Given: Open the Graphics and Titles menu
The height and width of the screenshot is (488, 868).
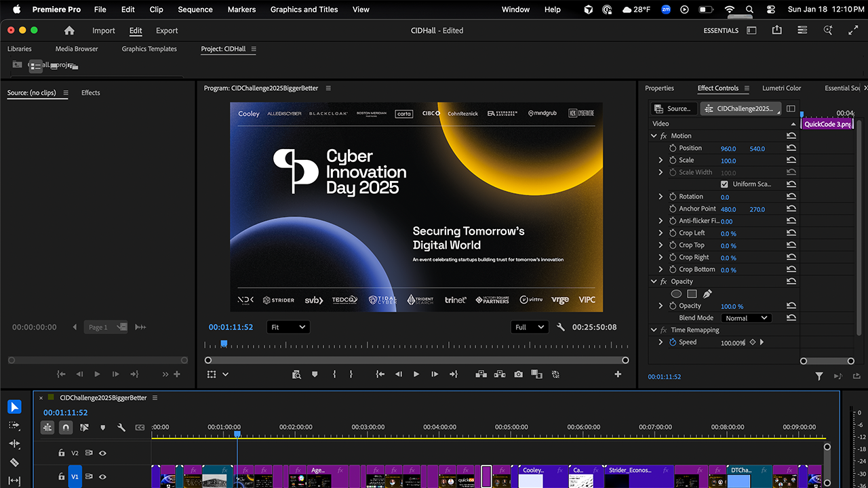Looking at the screenshot, I should tap(304, 9).
